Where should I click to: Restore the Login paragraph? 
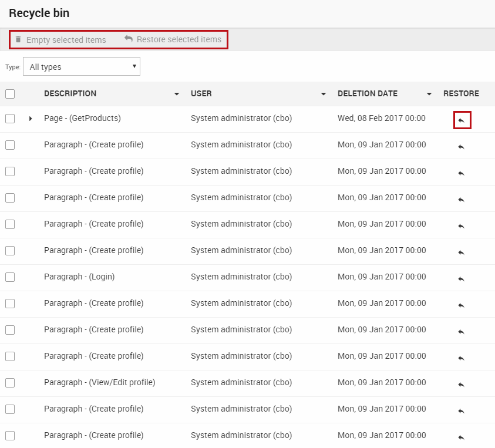point(462,278)
